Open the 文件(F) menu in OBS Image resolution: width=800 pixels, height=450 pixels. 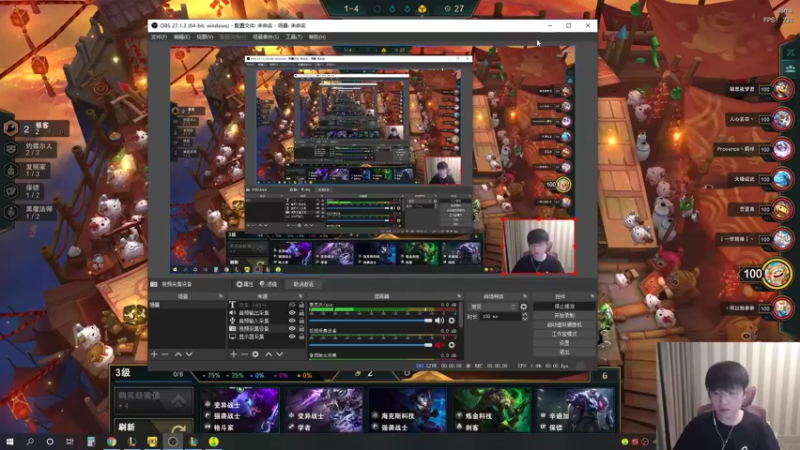tap(159, 37)
